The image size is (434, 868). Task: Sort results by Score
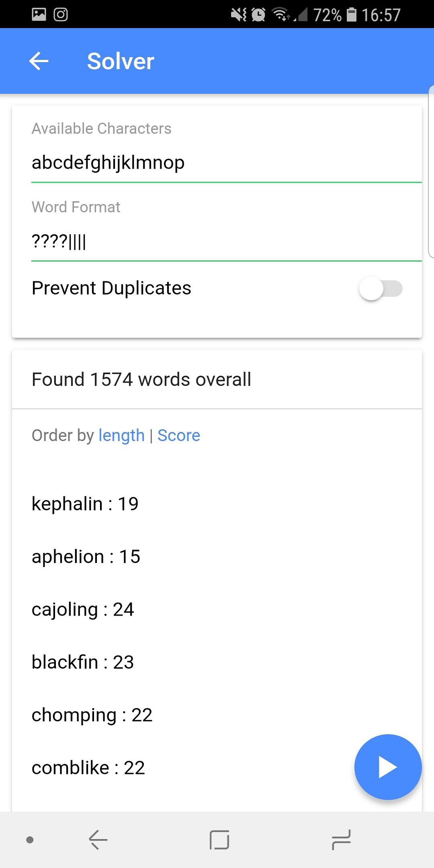[179, 435]
